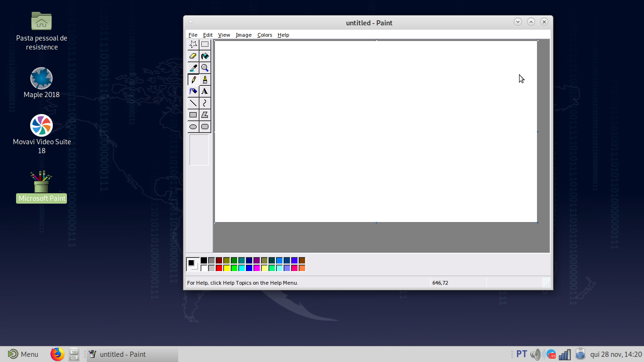This screenshot has height=362, width=644.
Task: Click the untitled - Paint window title bar
Action: (x=369, y=23)
